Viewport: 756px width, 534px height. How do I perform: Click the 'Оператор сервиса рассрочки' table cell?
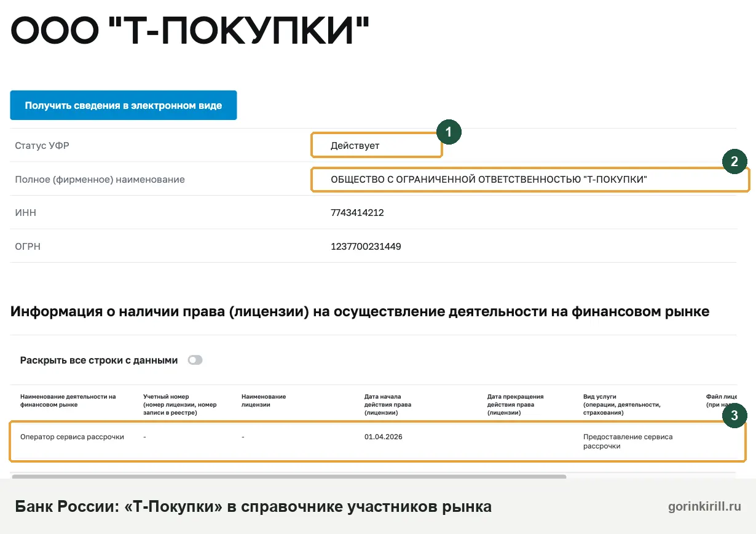pyautogui.click(x=72, y=437)
